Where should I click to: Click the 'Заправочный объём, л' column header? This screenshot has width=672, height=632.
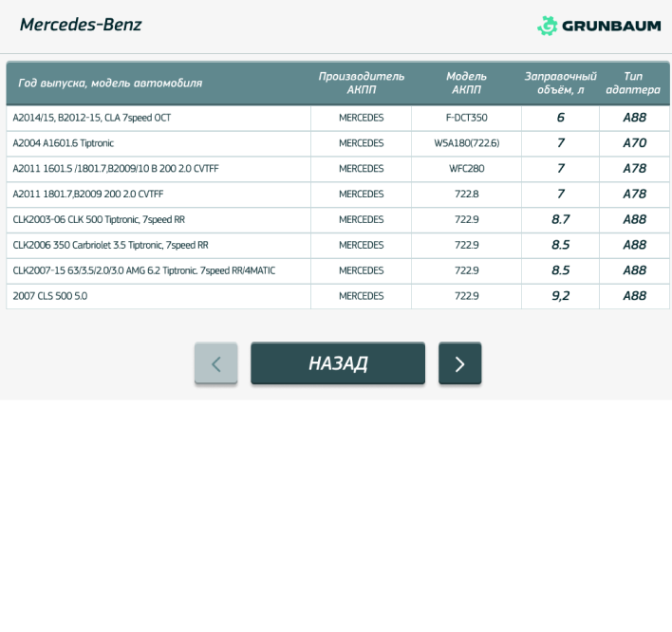point(561,83)
